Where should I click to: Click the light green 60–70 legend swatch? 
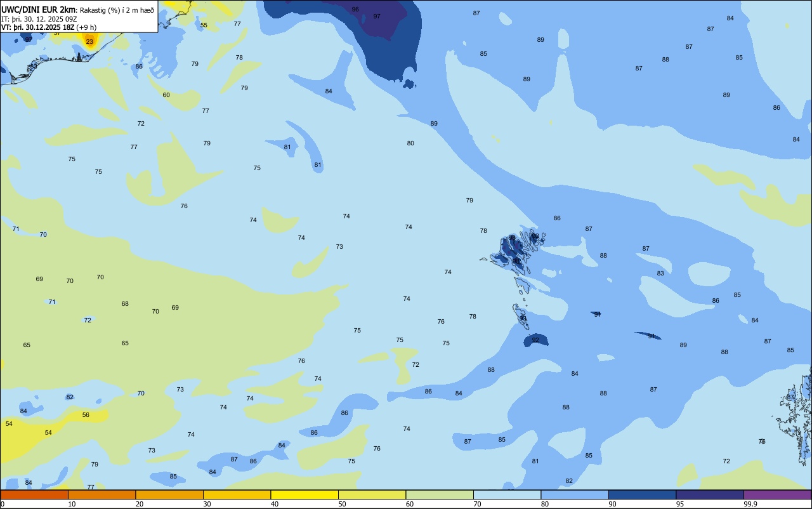pyautogui.click(x=440, y=495)
